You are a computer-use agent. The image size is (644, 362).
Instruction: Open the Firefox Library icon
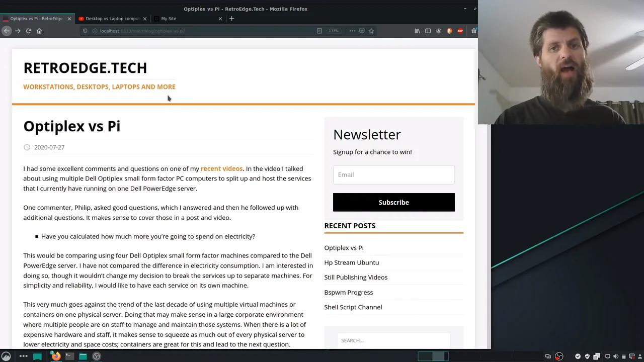tap(417, 31)
